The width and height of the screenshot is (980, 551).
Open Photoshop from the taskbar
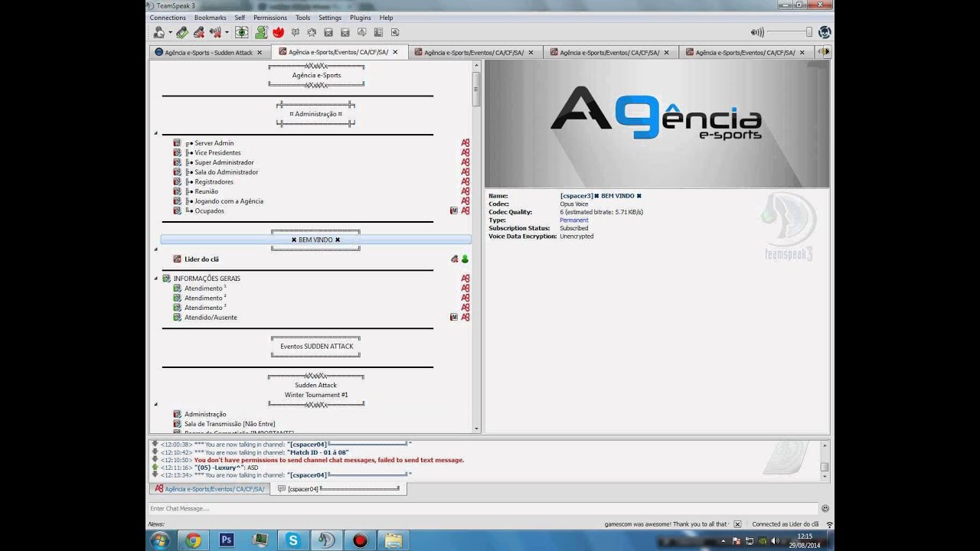(x=227, y=540)
